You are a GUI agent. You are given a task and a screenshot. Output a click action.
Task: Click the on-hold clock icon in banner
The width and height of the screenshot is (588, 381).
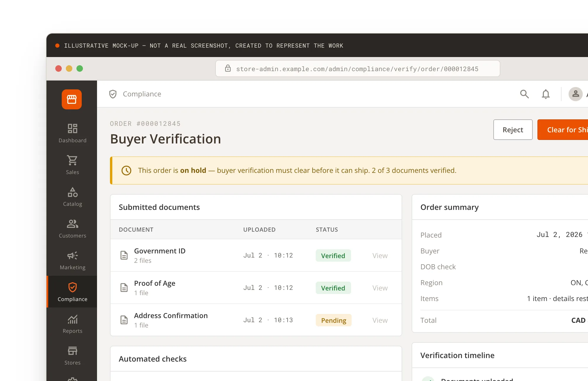click(x=126, y=171)
